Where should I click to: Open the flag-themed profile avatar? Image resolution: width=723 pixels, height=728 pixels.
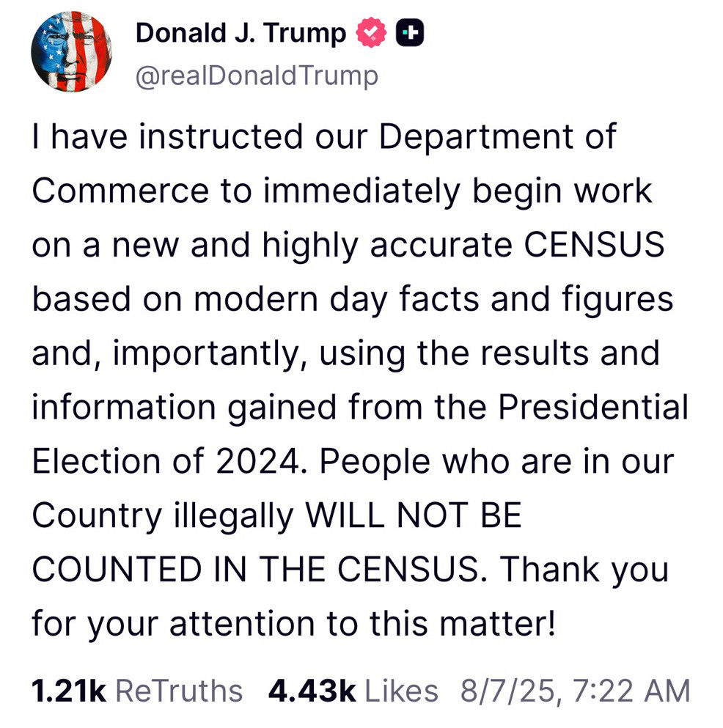(71, 52)
